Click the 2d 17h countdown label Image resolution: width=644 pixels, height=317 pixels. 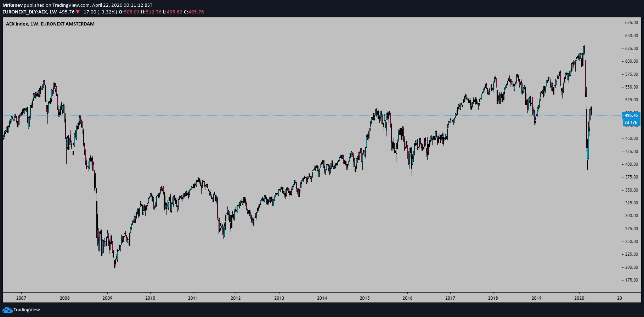[x=631, y=123]
